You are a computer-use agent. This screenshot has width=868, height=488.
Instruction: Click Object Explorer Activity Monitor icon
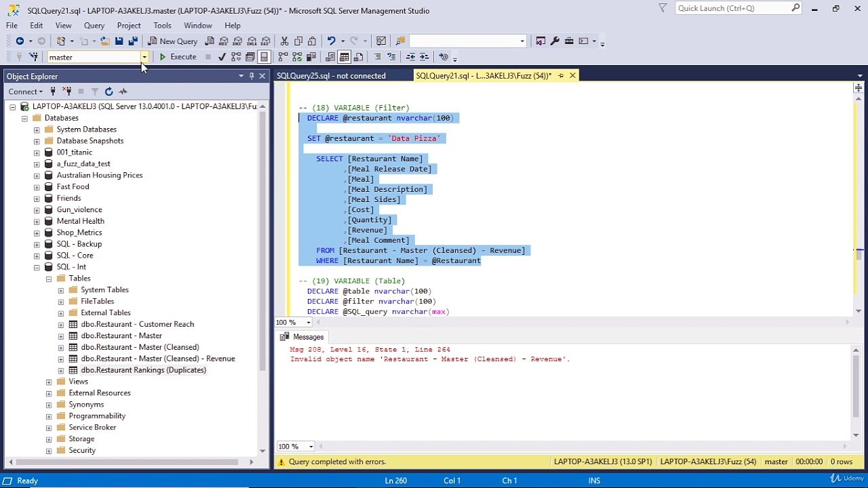tap(123, 91)
